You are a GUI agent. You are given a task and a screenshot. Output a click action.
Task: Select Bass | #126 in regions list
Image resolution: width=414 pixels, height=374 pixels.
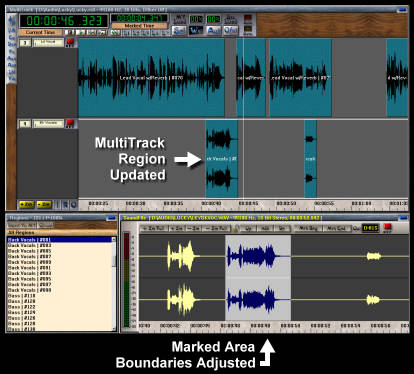tap(59, 318)
